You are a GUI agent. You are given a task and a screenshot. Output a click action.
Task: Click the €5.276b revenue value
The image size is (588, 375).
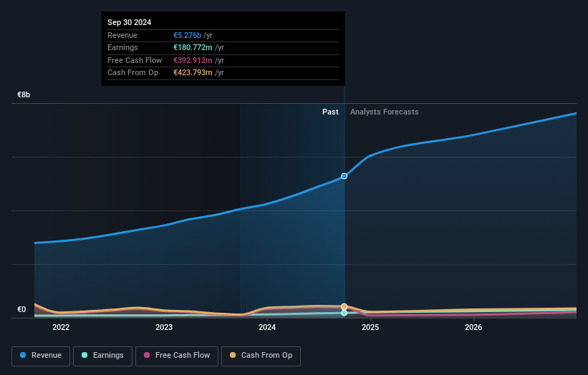187,35
